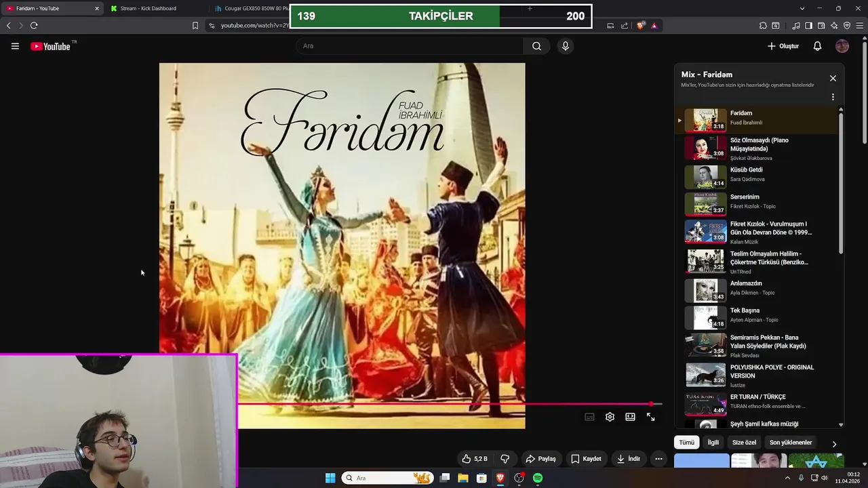Switch to Cougar GEX850 browser tab

[251, 8]
